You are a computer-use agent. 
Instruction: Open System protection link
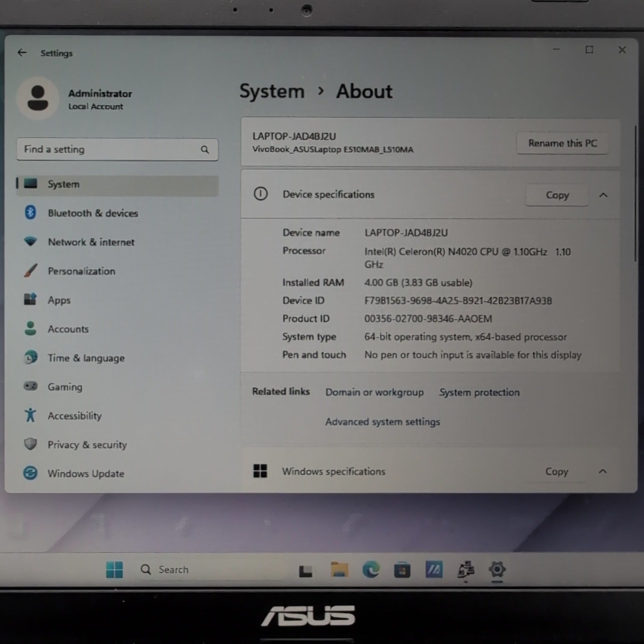point(479,392)
